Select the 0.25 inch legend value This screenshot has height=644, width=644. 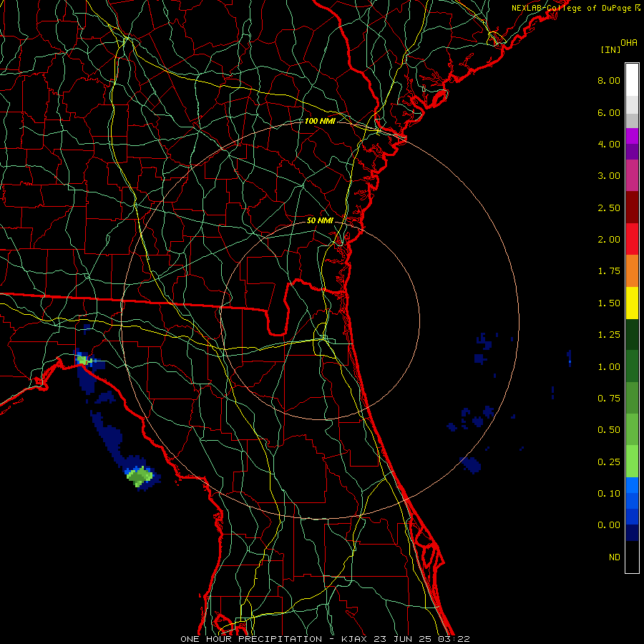(x=609, y=462)
